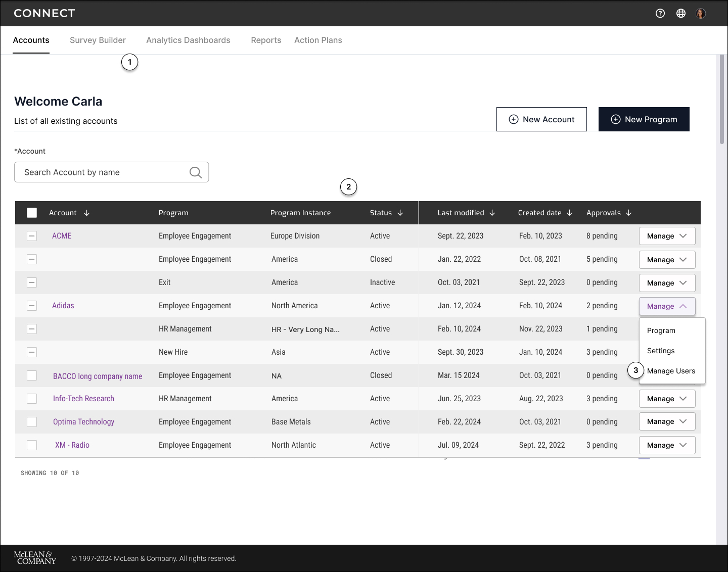
Task: Toggle the select-all header checkbox
Action: (32, 213)
